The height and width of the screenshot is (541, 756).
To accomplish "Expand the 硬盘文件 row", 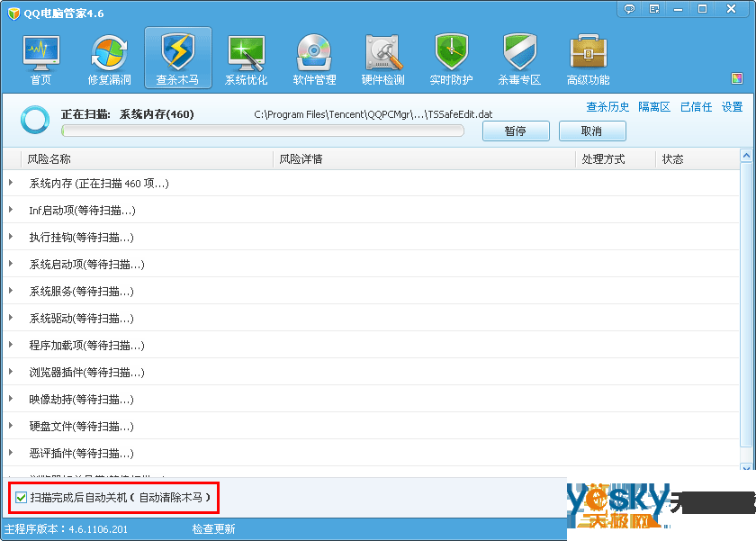I will click(x=11, y=426).
